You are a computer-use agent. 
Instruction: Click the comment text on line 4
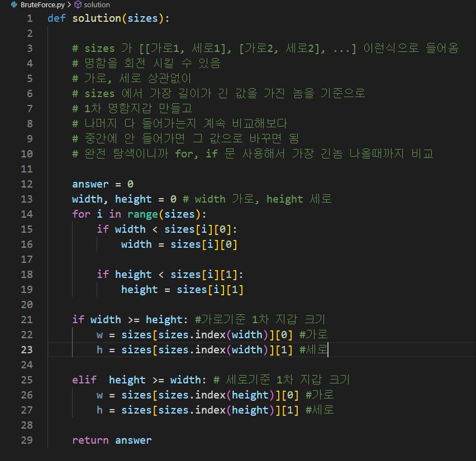146,64
